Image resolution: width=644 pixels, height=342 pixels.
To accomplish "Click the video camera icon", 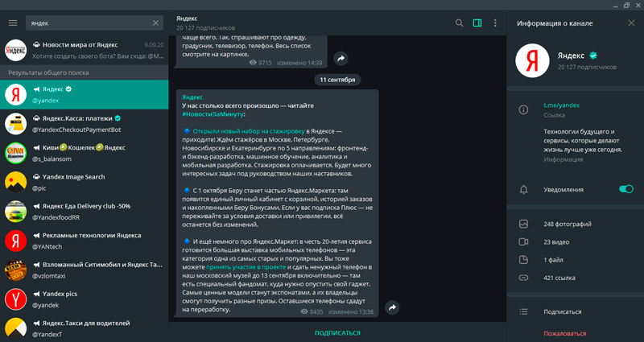I will (523, 242).
